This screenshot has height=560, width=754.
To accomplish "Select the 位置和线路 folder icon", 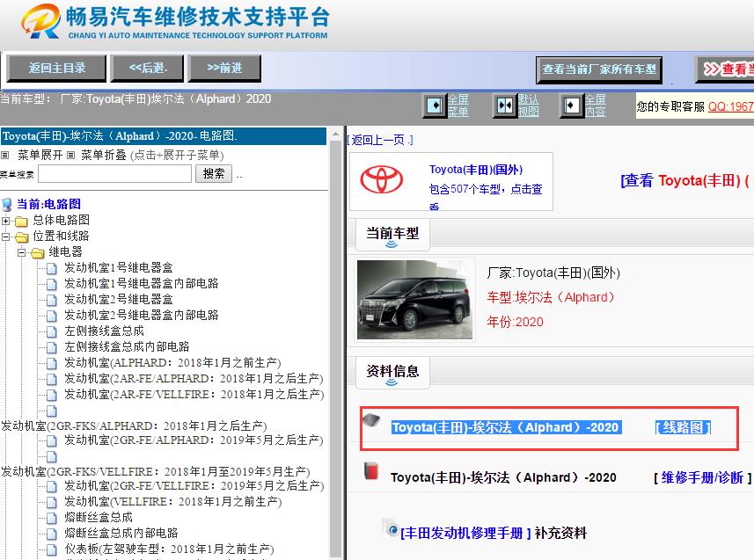I will point(22,237).
